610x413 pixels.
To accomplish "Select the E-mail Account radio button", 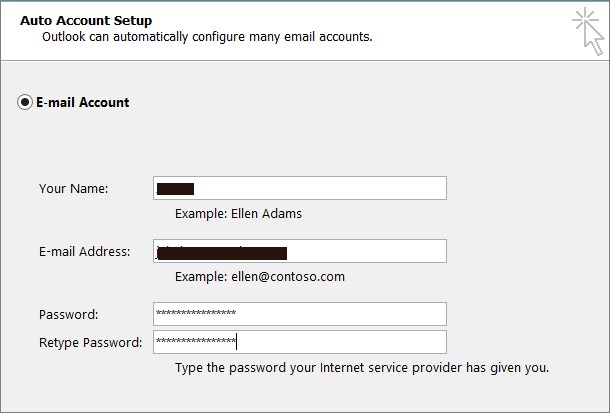I will coord(25,102).
